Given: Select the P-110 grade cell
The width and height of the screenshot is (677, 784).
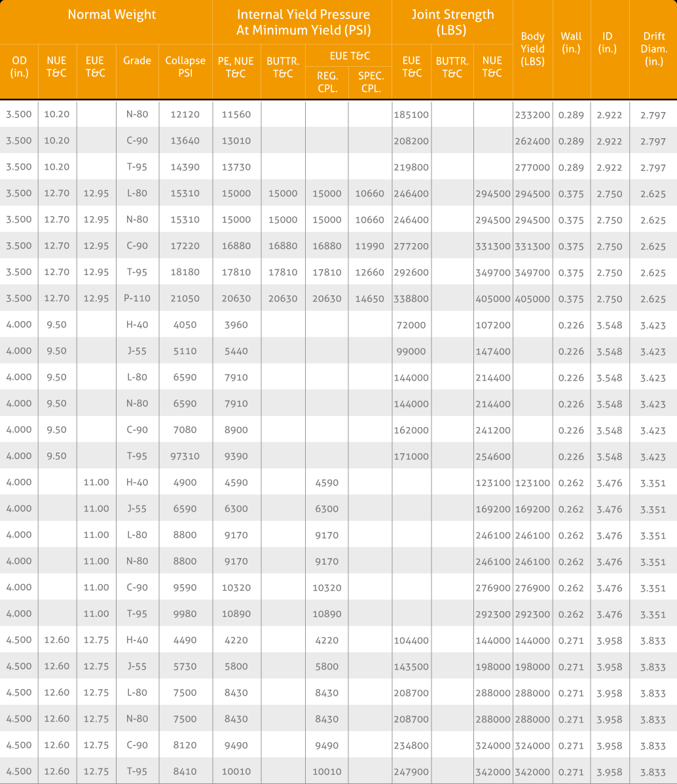Looking at the screenshot, I should pyautogui.click(x=137, y=299).
